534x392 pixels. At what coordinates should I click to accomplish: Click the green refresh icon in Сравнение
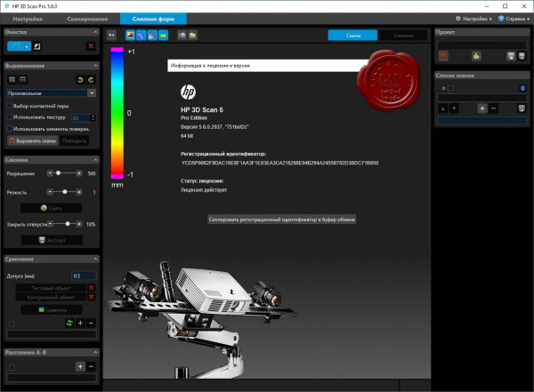coord(69,323)
